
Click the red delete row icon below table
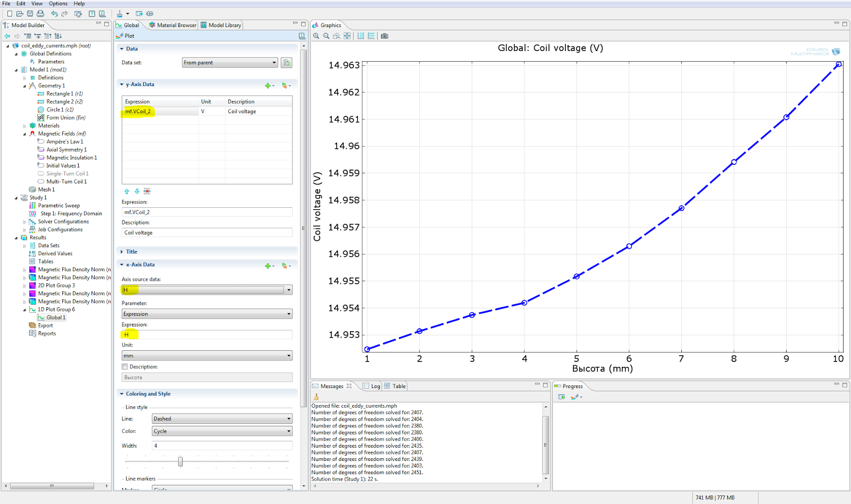(147, 191)
